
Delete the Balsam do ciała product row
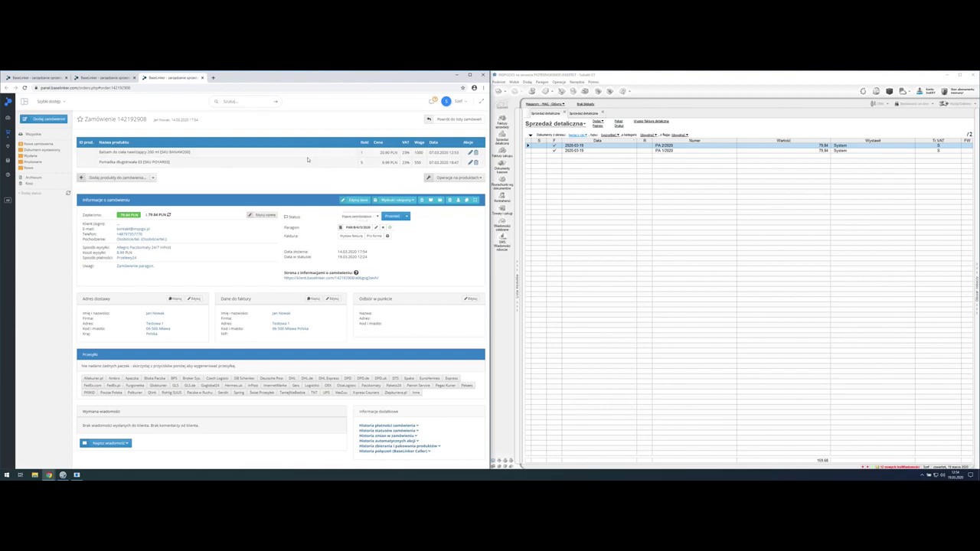(x=476, y=152)
